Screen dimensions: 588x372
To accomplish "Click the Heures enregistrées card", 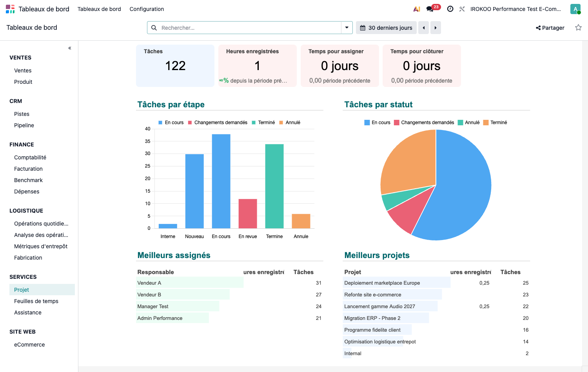I will click(257, 66).
